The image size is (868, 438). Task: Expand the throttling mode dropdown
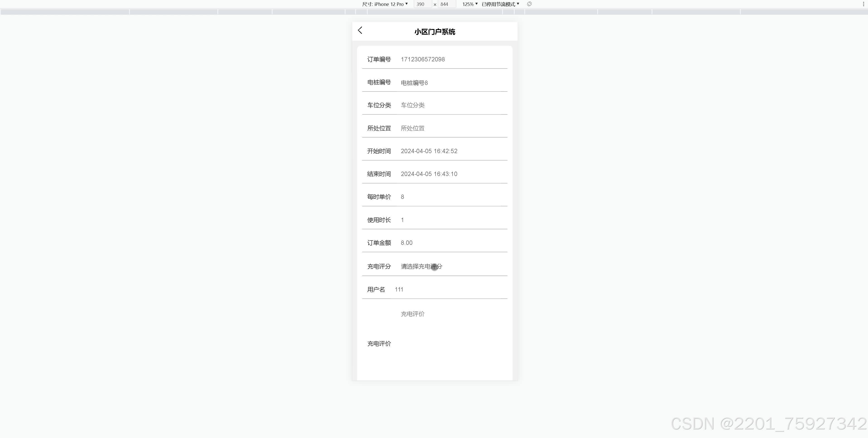click(500, 4)
